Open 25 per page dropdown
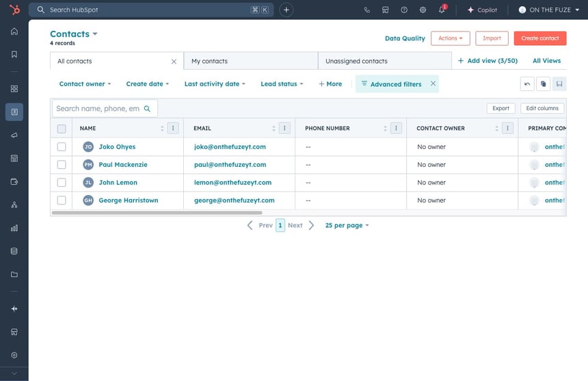The width and height of the screenshot is (588, 381). tap(347, 225)
